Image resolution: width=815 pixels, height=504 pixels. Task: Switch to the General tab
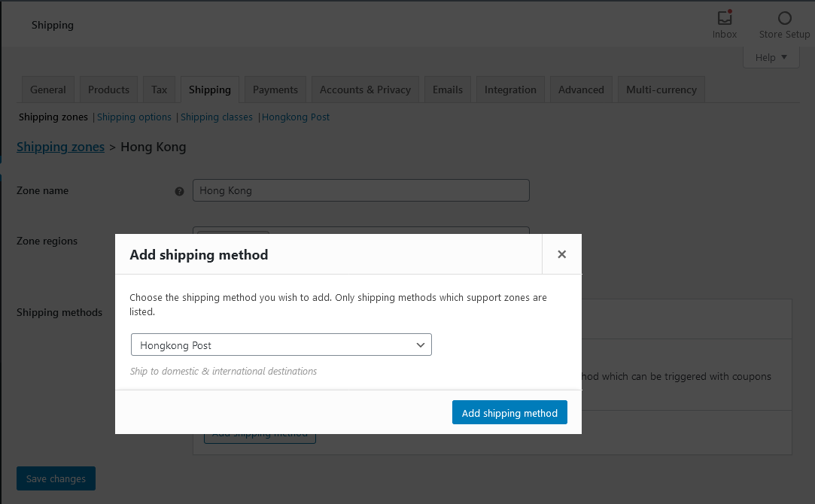48,90
